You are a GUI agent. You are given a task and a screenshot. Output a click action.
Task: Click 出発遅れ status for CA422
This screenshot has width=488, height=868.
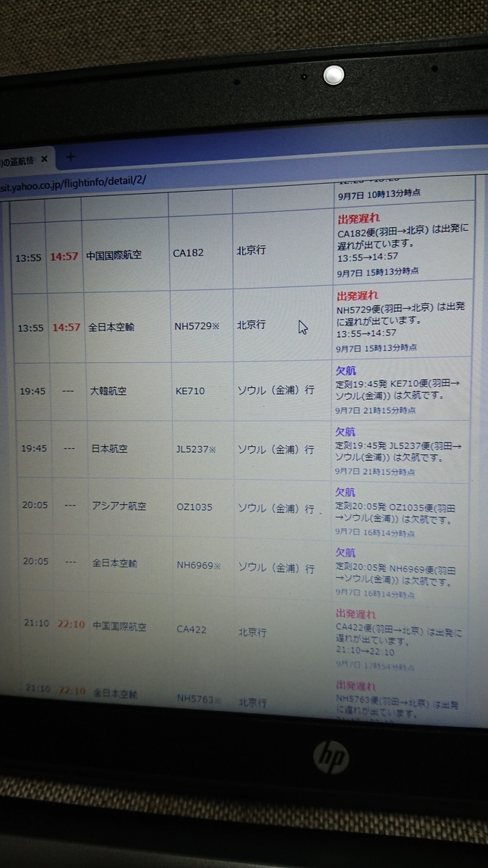[355, 615]
